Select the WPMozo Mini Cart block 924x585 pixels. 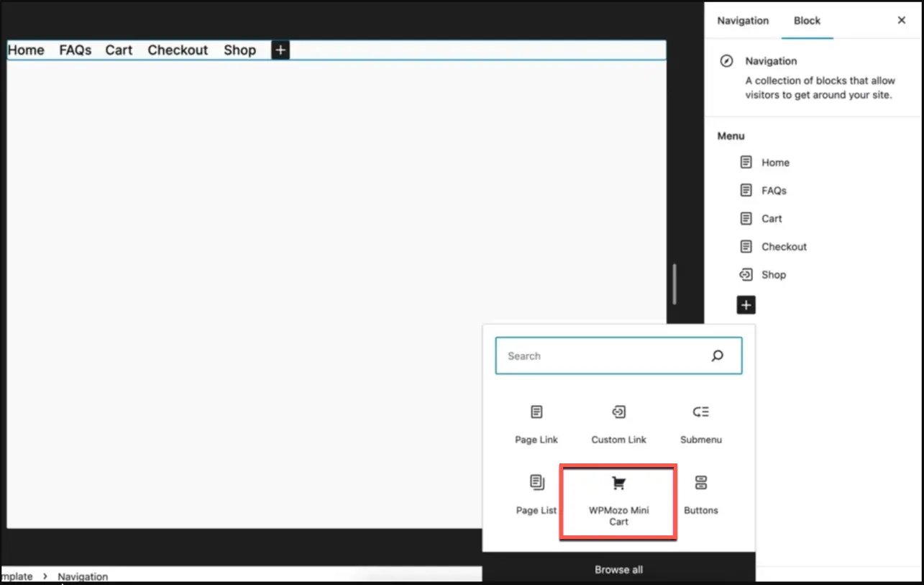click(618, 501)
